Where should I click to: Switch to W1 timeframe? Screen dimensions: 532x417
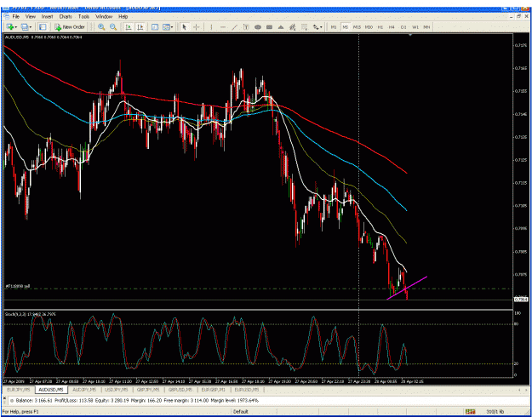415,27
